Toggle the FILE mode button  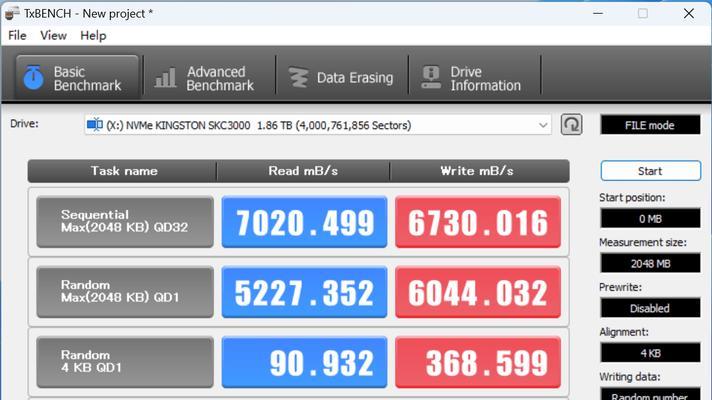coord(650,125)
